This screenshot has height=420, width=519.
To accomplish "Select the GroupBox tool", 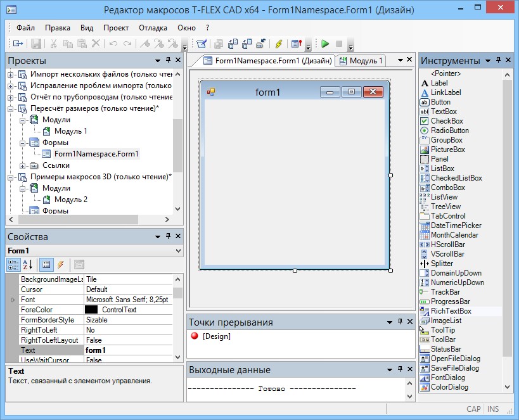I will [447, 140].
